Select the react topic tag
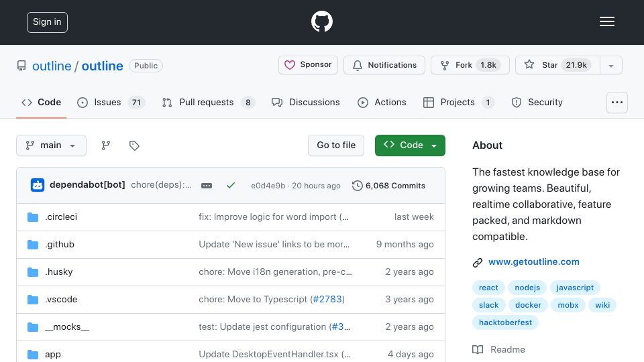The image size is (644, 362). point(488,288)
